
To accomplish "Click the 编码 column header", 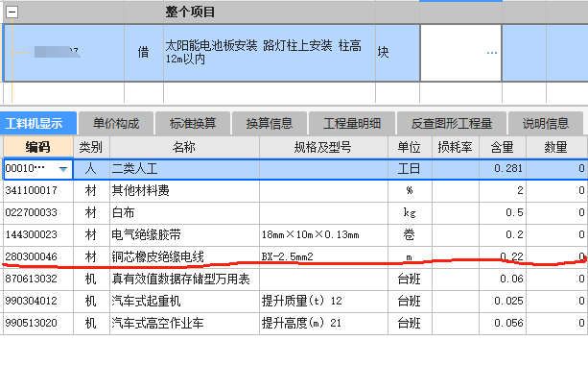I will (37, 147).
